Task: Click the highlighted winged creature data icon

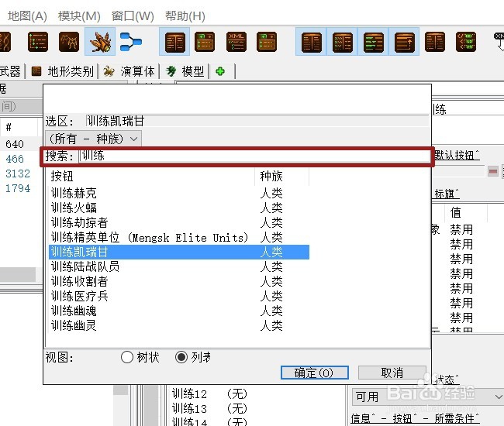Action: pyautogui.click(x=100, y=42)
